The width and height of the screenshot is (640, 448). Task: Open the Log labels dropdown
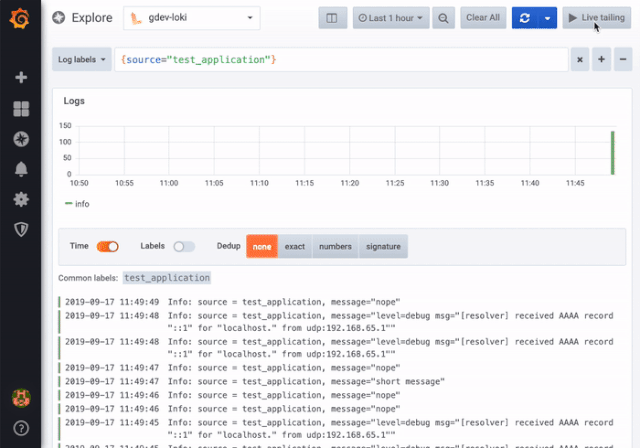click(82, 60)
